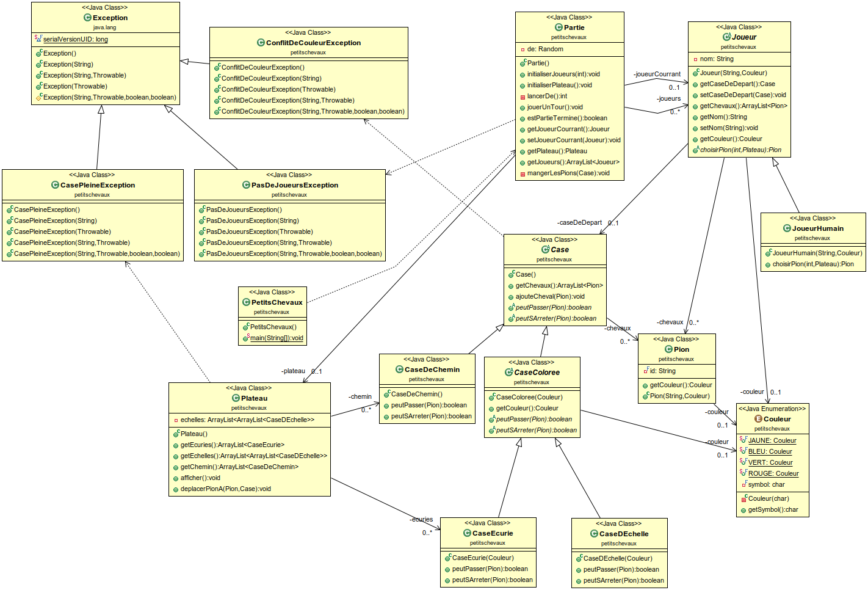Click the Plateau class icon
The image size is (868, 590).
[x=236, y=398]
